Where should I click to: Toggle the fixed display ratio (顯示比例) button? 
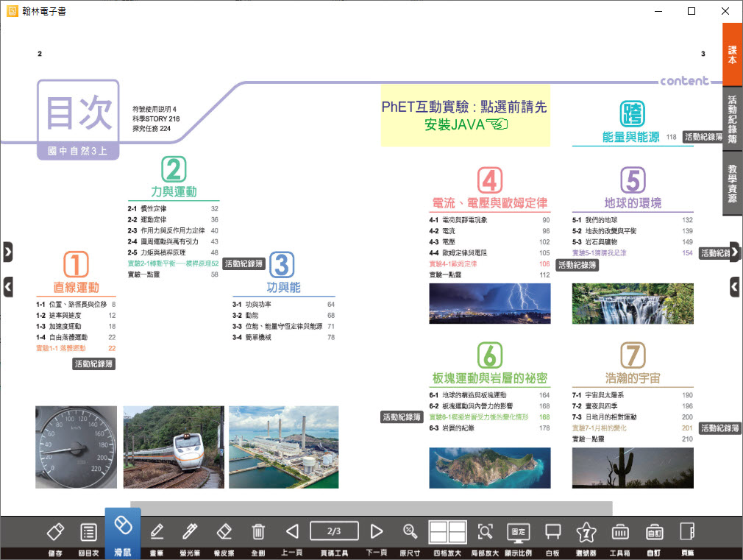click(x=519, y=533)
